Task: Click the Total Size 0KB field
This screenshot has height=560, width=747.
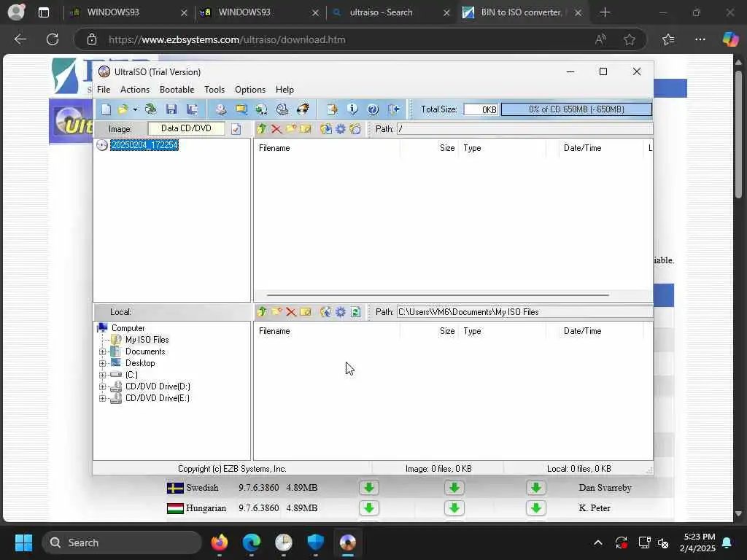Action: 481,109
